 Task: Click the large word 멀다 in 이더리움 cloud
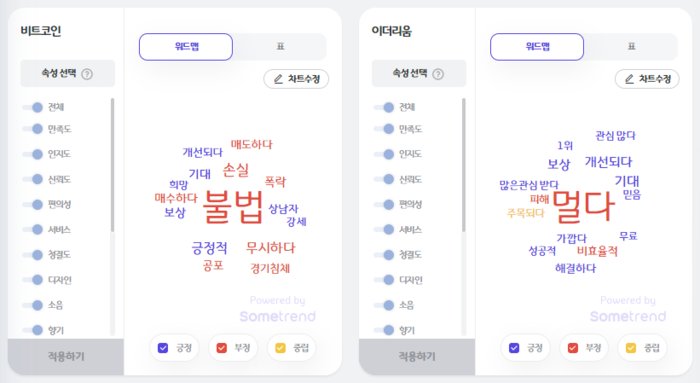click(x=583, y=207)
